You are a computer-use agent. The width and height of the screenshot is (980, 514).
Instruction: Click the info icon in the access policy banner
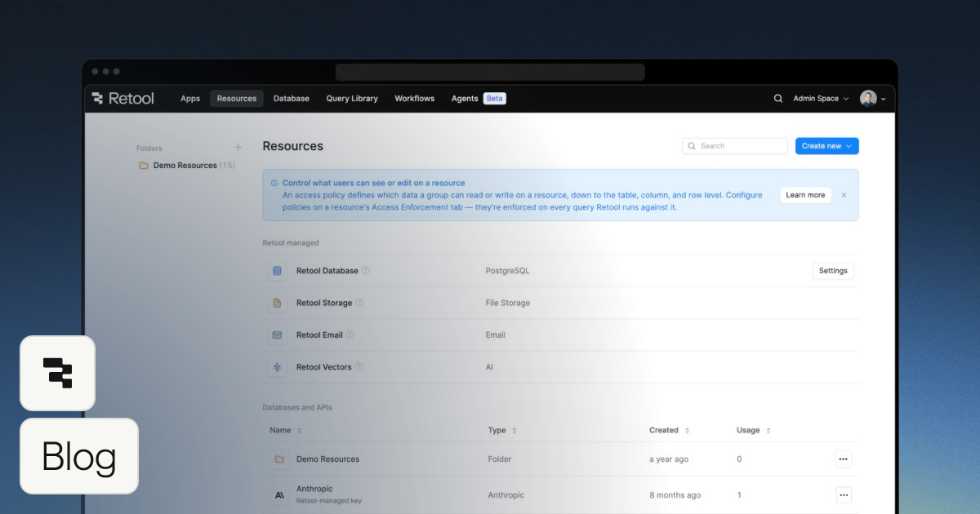click(274, 184)
